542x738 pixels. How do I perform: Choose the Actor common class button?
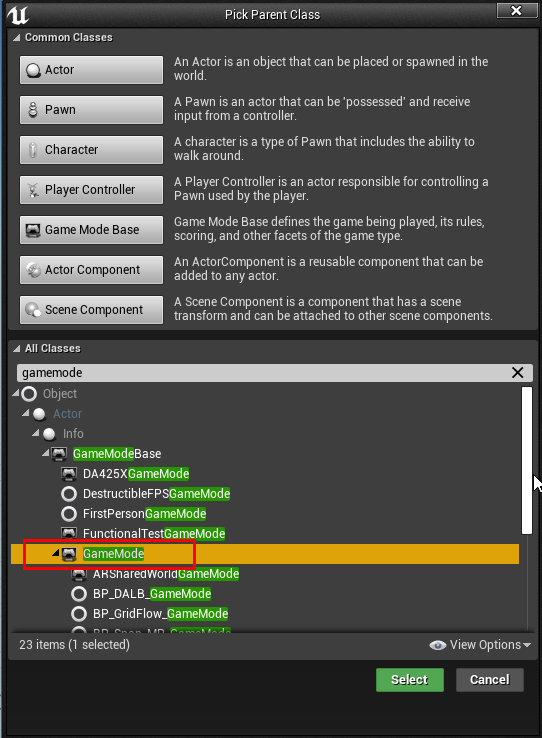click(x=91, y=70)
